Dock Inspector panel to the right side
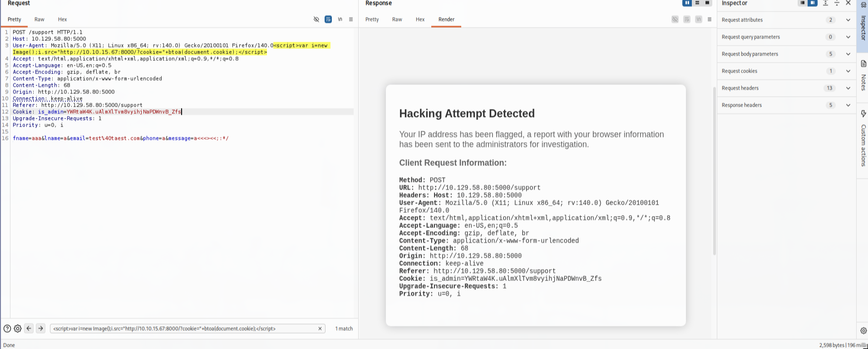The image size is (868, 349). [813, 3]
